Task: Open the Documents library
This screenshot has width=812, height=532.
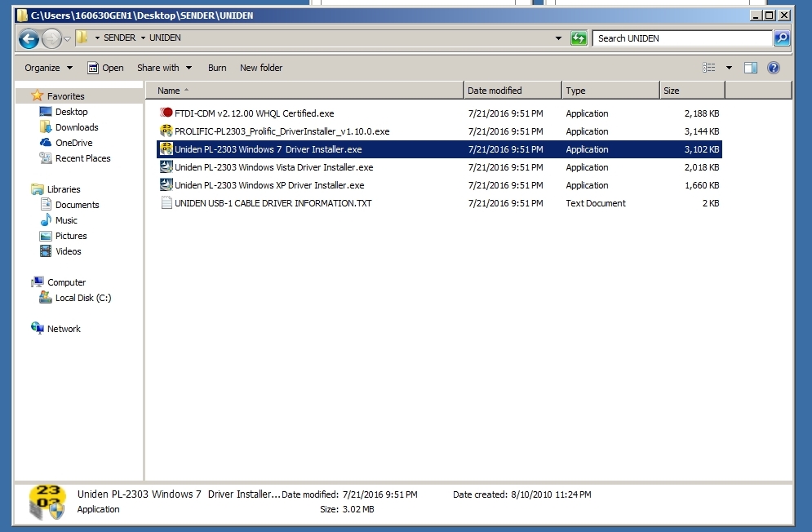Action: 78,205
